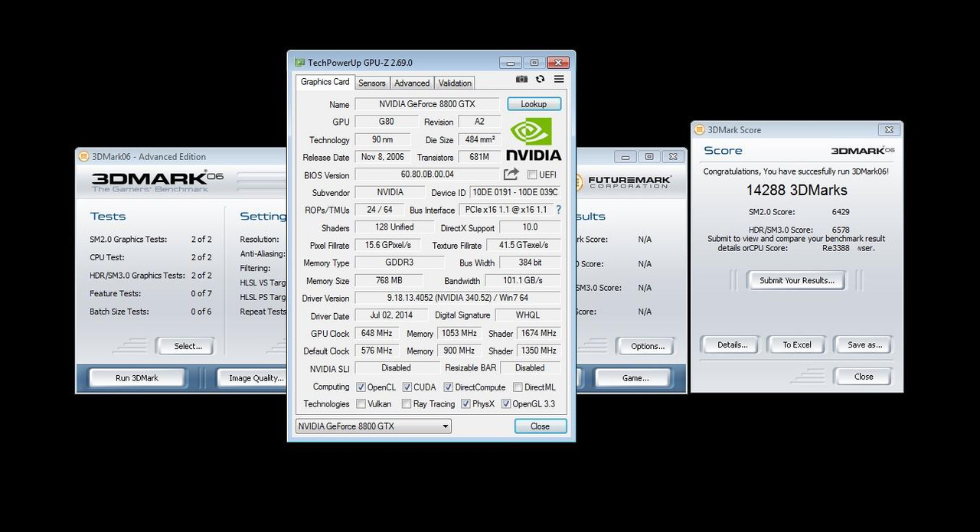Click the 14288 3DMarks score text
Image resolution: width=980 pixels, height=532 pixels.
point(796,190)
